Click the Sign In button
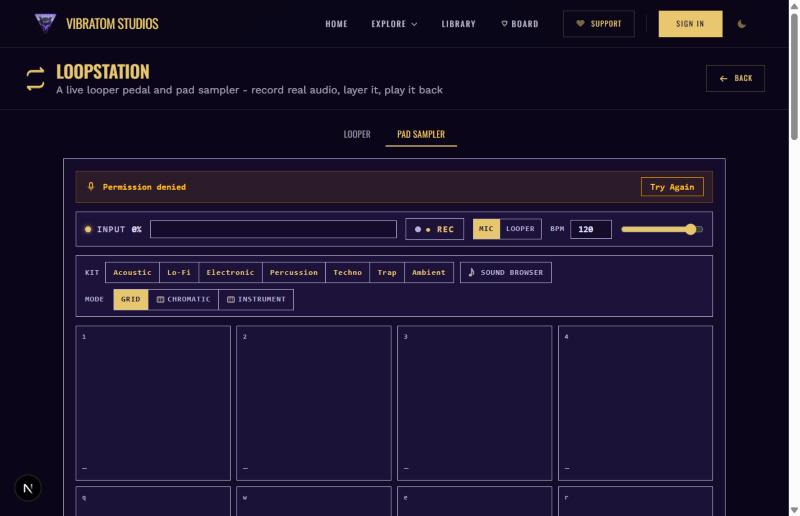Screen dimensions: 800x516 point(690,24)
